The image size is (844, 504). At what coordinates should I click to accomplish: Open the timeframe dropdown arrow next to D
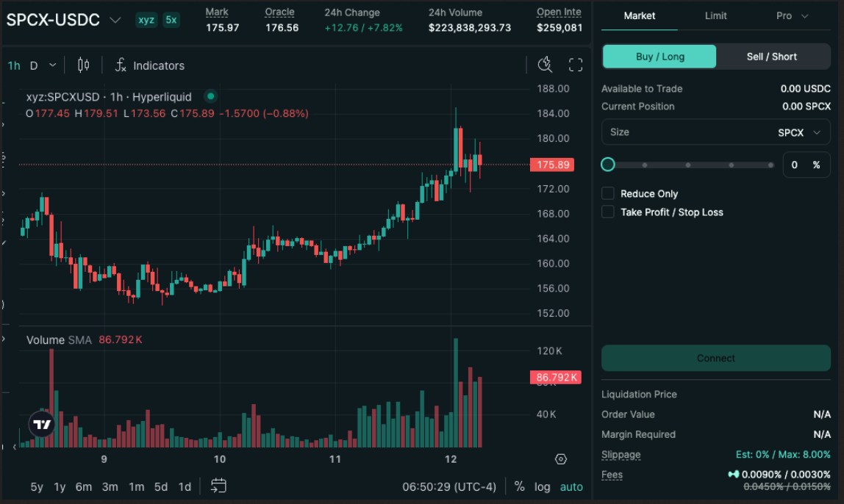click(x=52, y=65)
